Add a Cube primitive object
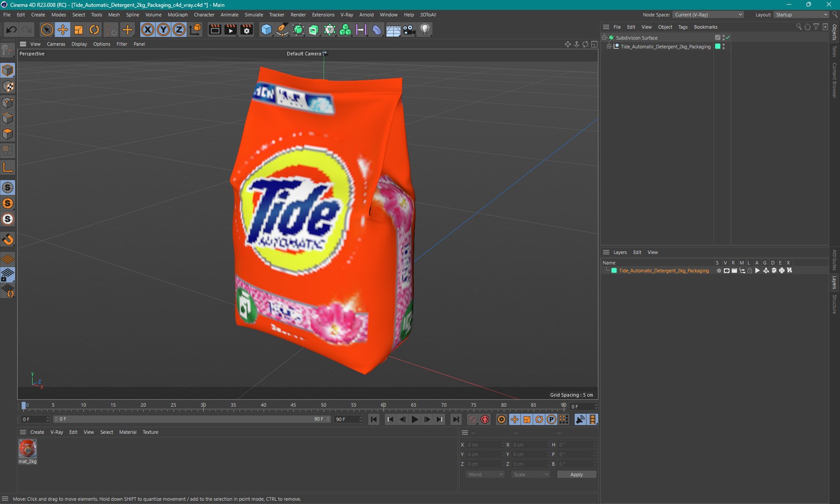 [x=266, y=30]
